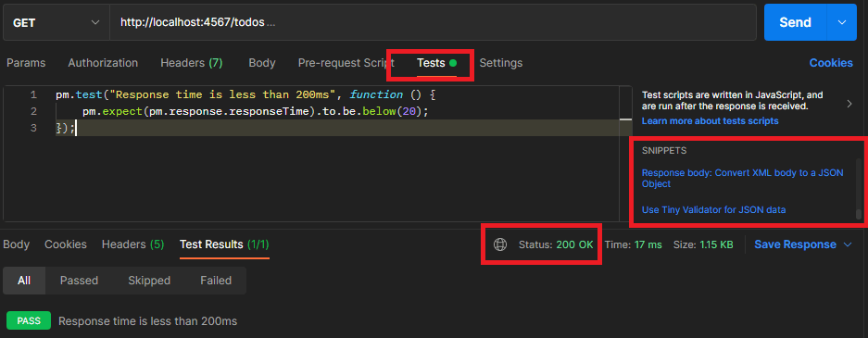Send the request
Screen dimensions: 868x338
(795, 22)
